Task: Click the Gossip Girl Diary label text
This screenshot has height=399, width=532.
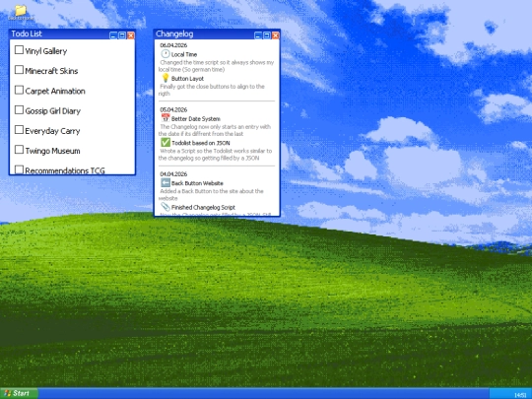Action: tap(52, 111)
